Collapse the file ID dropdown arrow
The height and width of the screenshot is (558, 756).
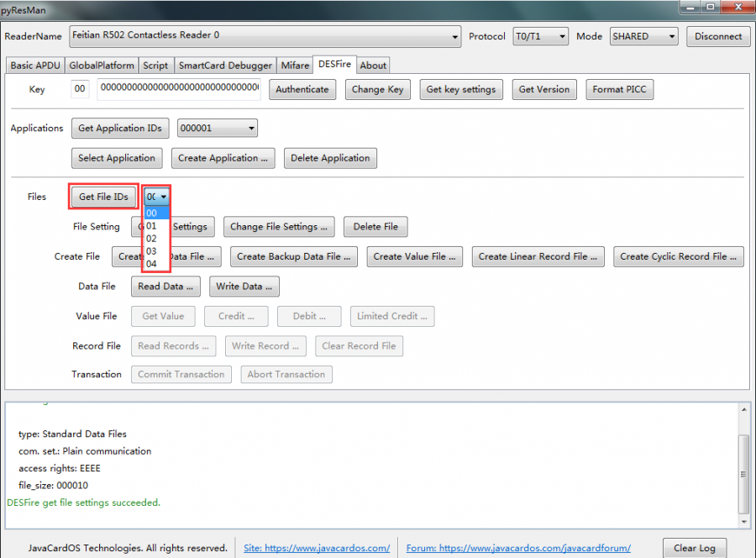[164, 197]
